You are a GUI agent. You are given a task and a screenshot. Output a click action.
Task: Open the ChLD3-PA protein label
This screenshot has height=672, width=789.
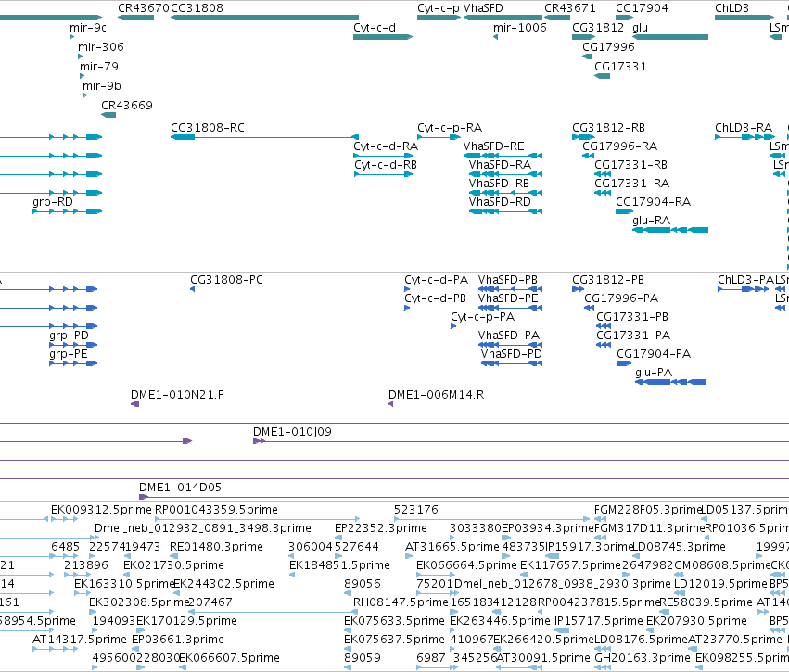[745, 280]
